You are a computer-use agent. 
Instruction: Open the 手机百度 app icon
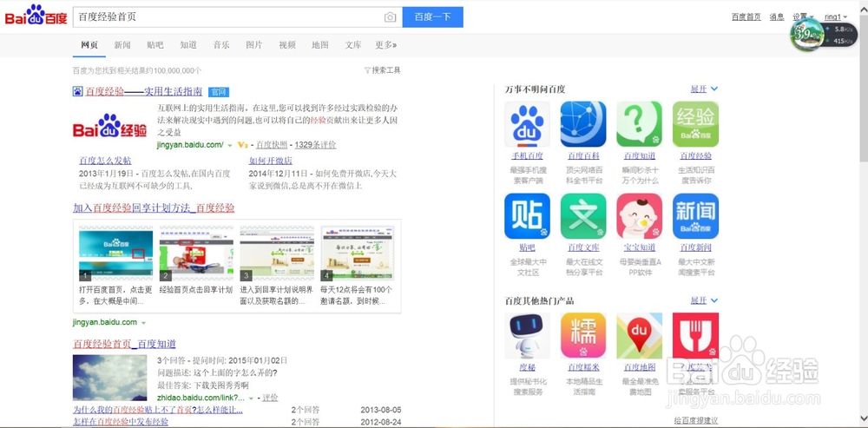pos(527,124)
